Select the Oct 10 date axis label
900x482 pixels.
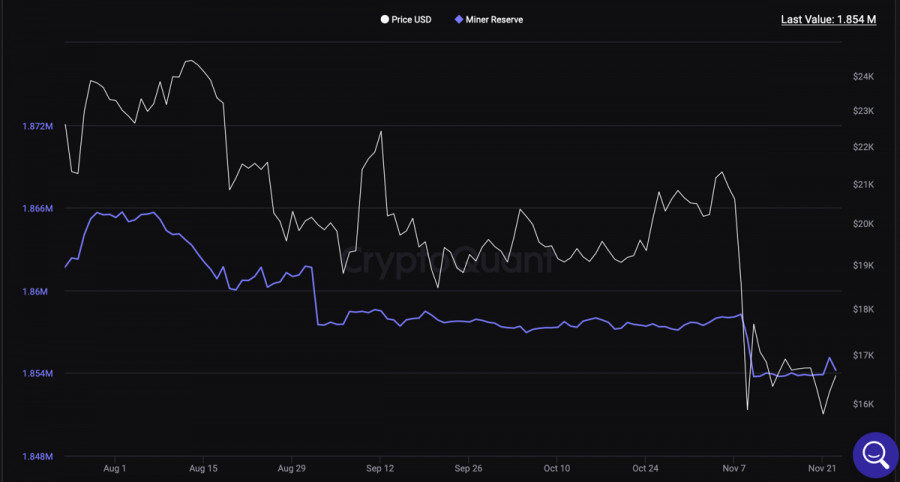(x=557, y=468)
